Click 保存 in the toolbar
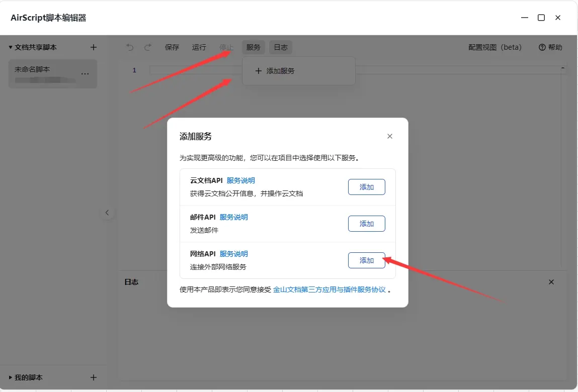This screenshot has width=578, height=392. 172,47
